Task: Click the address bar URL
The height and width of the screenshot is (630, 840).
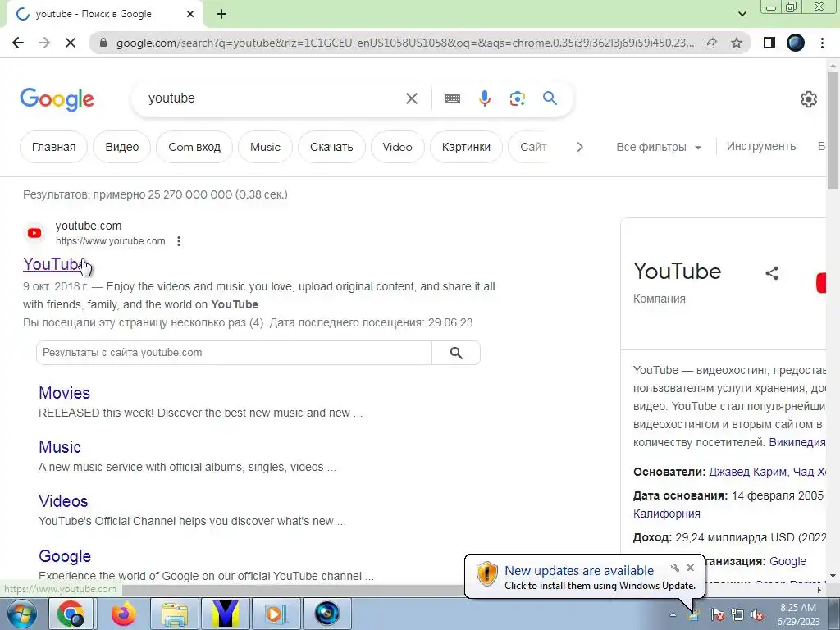Action: point(405,43)
